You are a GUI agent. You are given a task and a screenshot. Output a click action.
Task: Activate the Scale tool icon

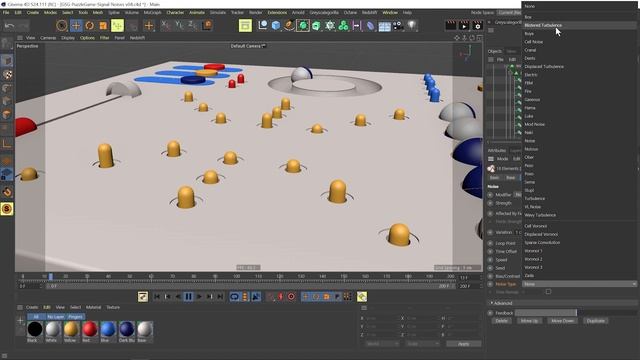point(103,26)
